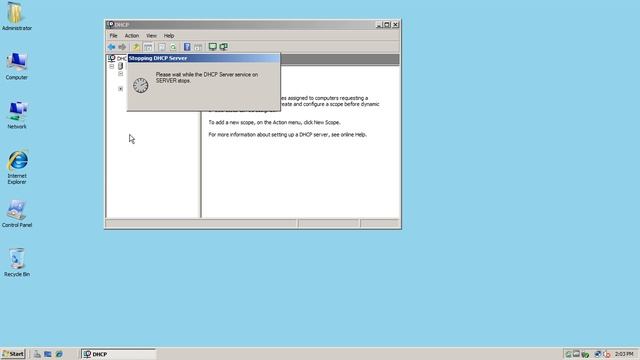Click the blue Back arrow in DHCP toolbar
This screenshot has height=360, width=640.
(x=111, y=47)
